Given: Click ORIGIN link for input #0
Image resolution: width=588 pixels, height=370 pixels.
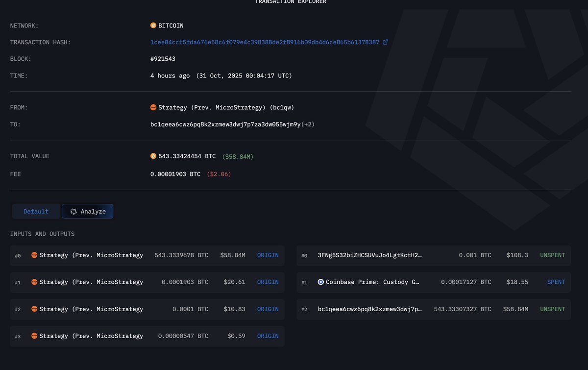Looking at the screenshot, I should point(268,255).
